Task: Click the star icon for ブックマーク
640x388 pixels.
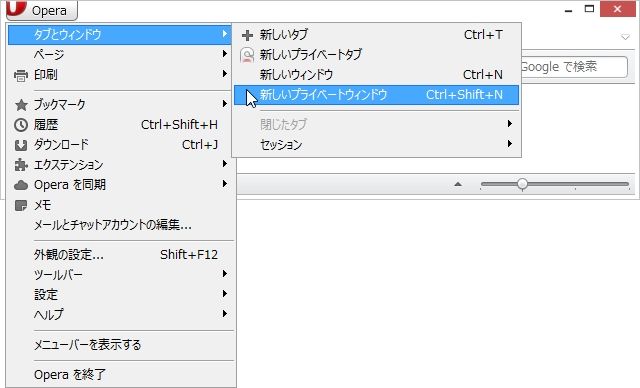Action: click(x=21, y=105)
